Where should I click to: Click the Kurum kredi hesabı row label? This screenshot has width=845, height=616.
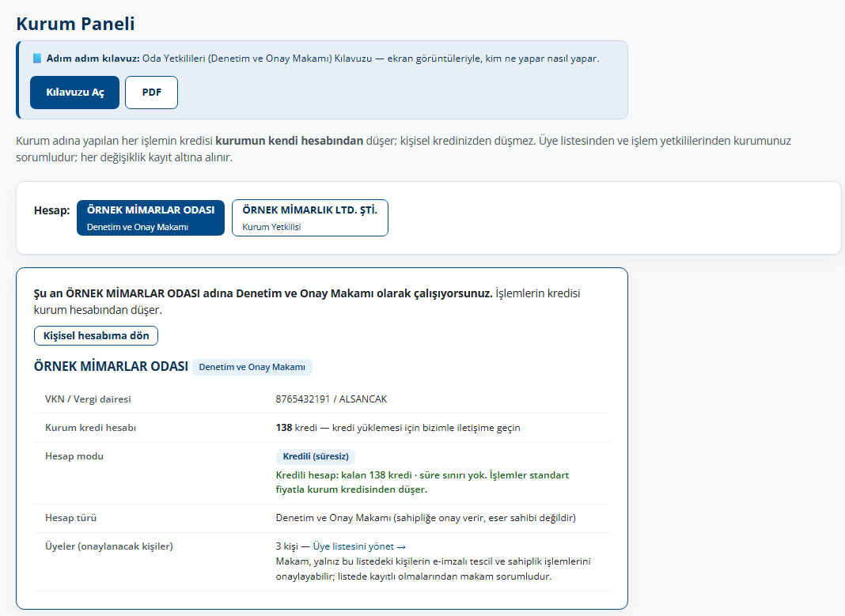point(90,428)
